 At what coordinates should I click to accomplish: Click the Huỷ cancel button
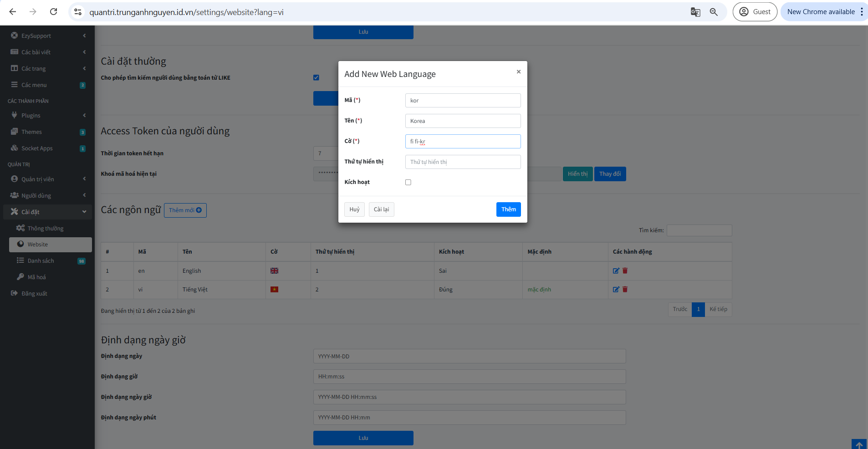coord(354,209)
